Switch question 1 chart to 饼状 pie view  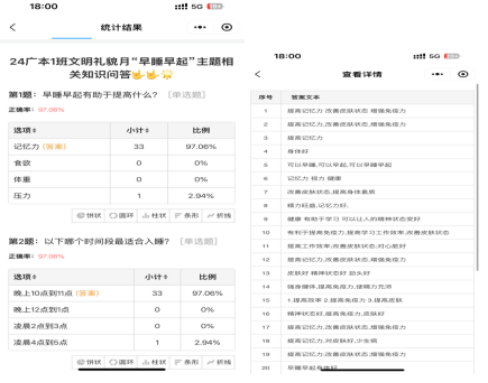[89, 216]
